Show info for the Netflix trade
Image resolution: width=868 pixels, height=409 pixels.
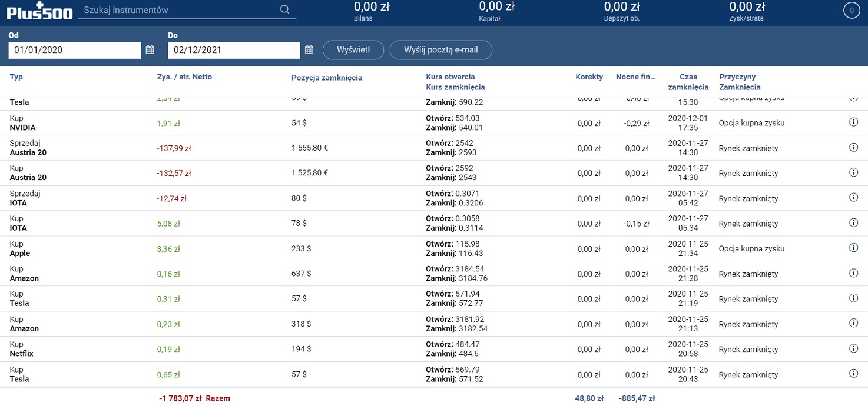[853, 348]
